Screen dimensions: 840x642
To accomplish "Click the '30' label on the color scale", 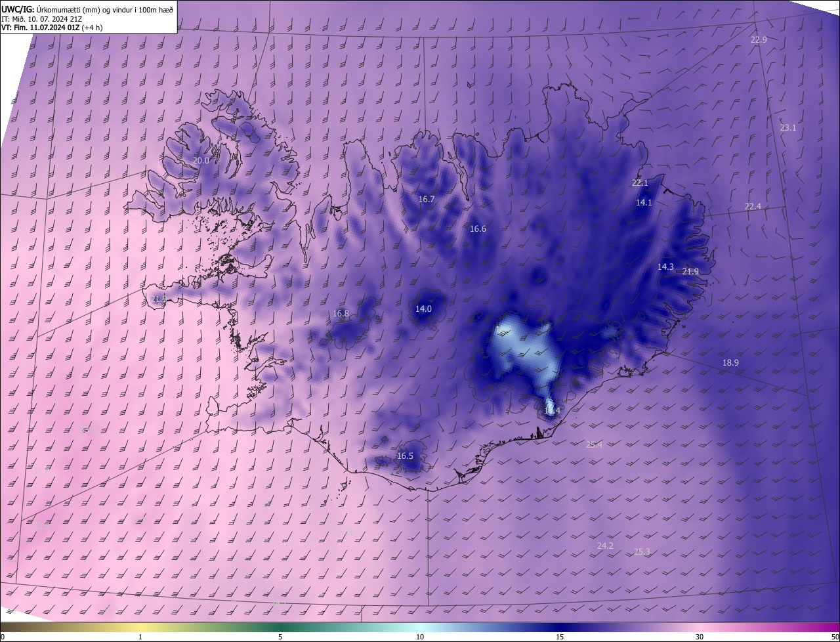I will (700, 637).
